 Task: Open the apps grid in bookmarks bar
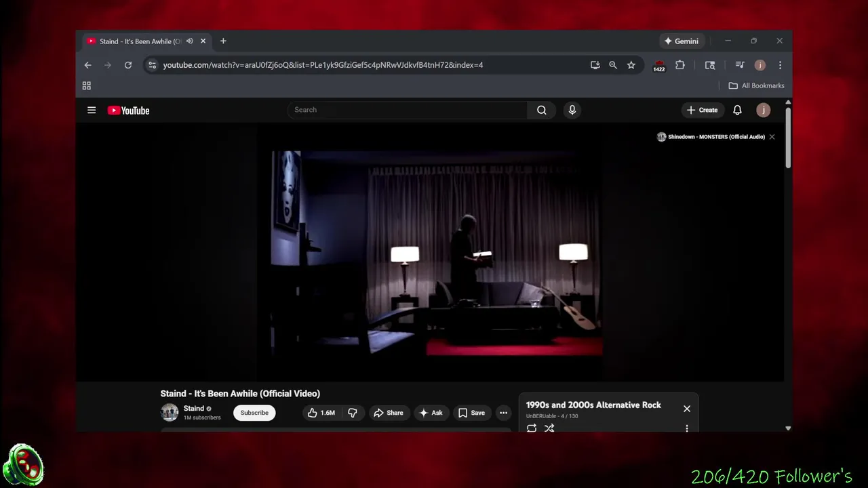click(x=87, y=85)
